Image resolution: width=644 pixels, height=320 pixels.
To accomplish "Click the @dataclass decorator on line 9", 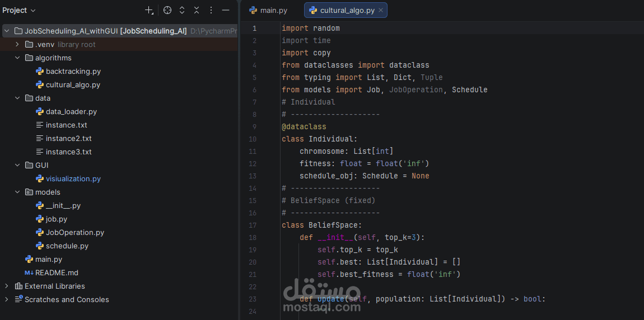I will 304,127.
